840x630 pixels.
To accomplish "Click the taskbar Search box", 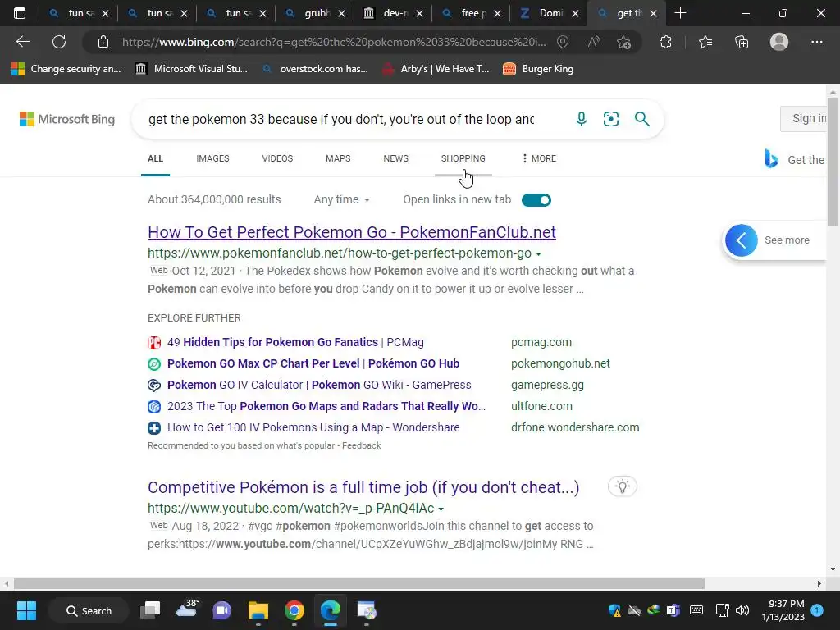I will tap(89, 610).
